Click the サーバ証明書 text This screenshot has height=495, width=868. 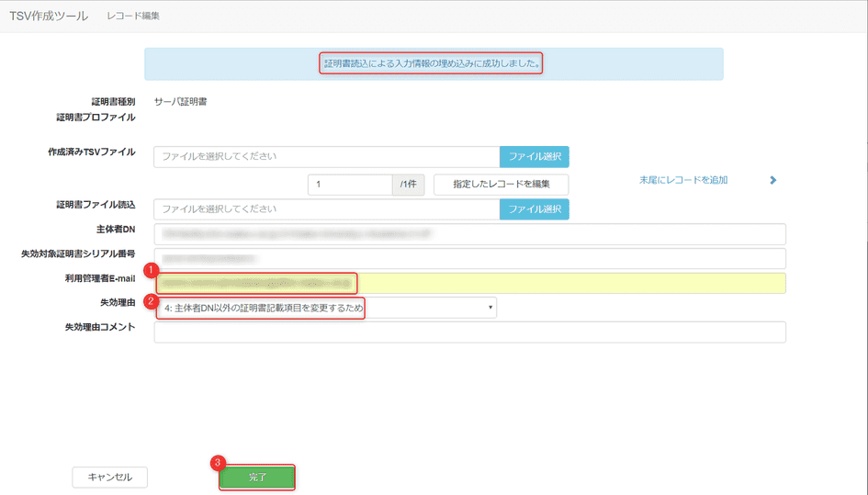click(180, 102)
